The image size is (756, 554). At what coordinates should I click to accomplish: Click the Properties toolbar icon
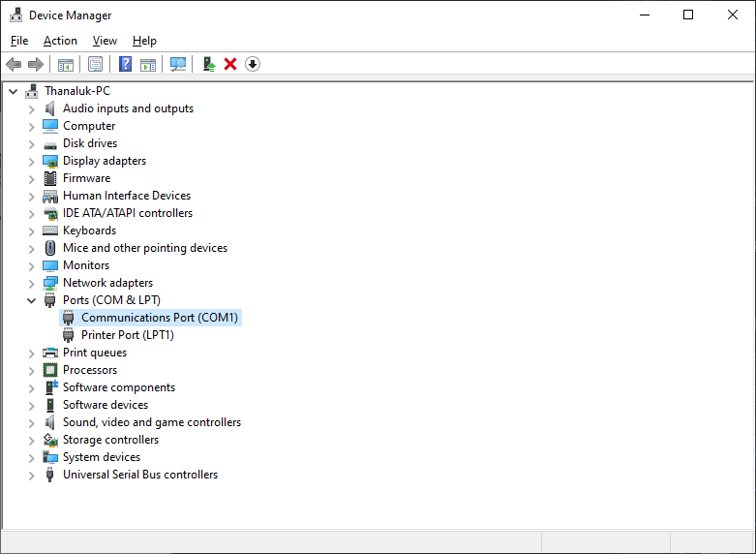pos(95,64)
